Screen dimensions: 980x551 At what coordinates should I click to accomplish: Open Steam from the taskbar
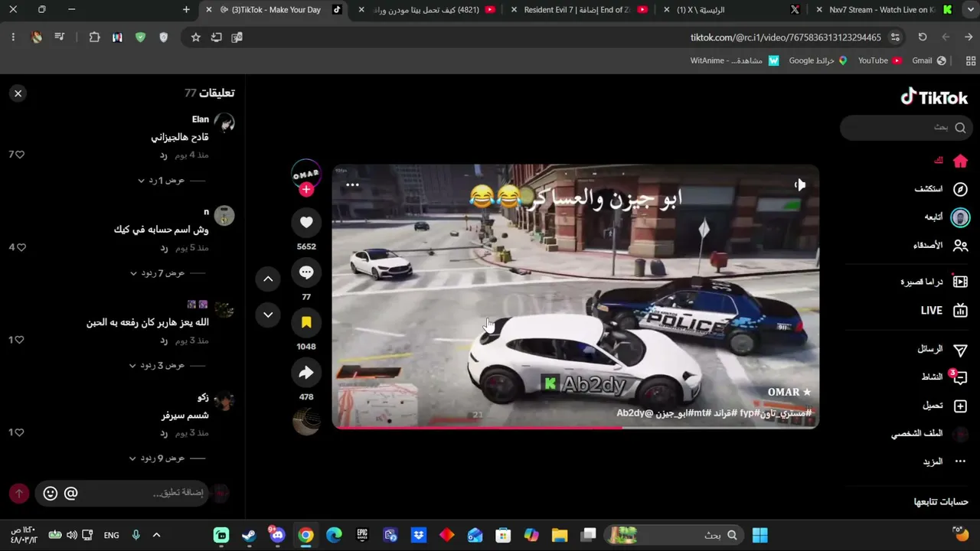point(249,535)
